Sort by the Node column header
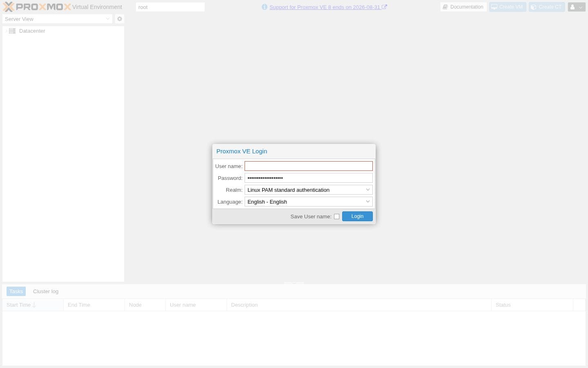The image size is (588, 368). (145, 305)
